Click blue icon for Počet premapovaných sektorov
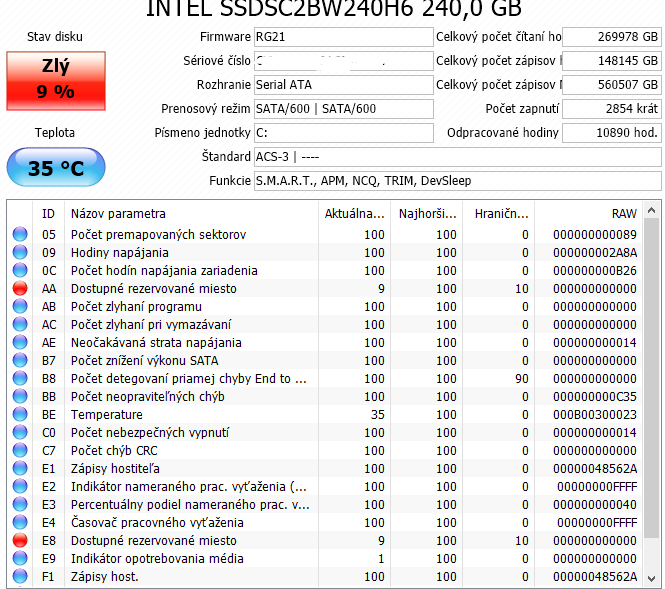The height and width of the screenshot is (589, 665). pos(20,235)
